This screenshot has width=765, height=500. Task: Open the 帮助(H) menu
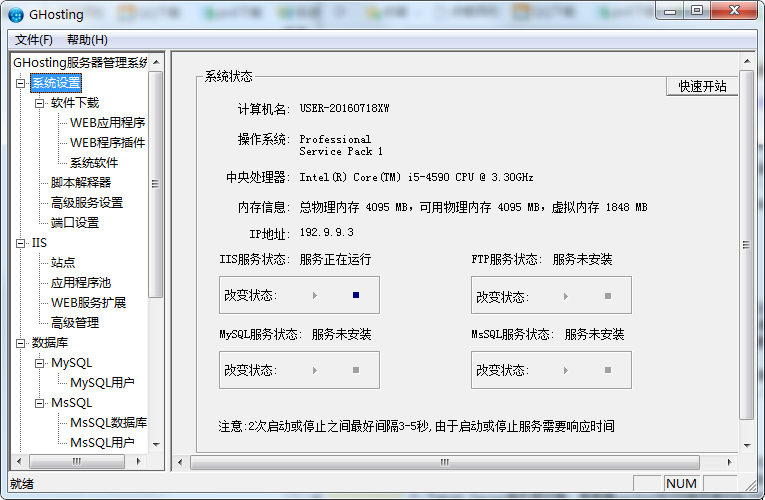click(x=87, y=40)
